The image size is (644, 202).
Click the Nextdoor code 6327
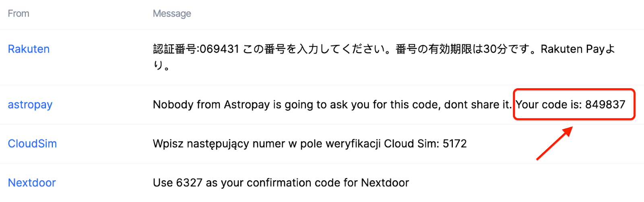click(x=189, y=183)
